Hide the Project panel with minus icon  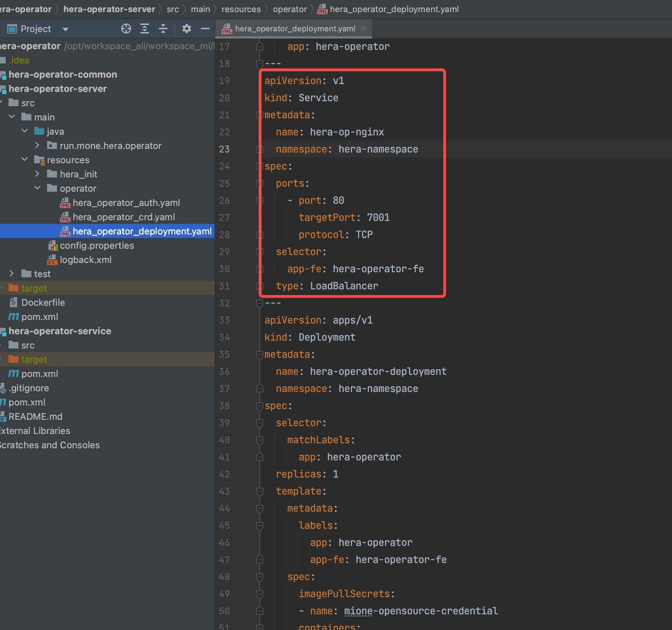click(x=205, y=29)
